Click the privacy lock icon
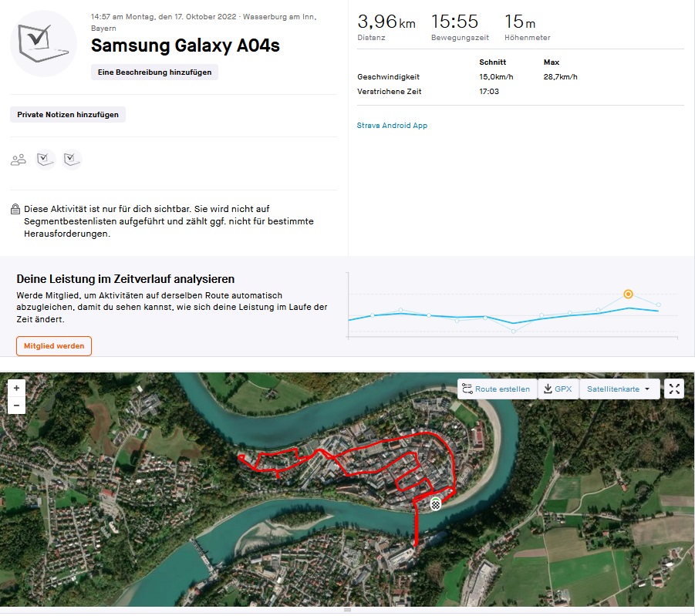Screen dimensions: 695x616 (x=15, y=209)
